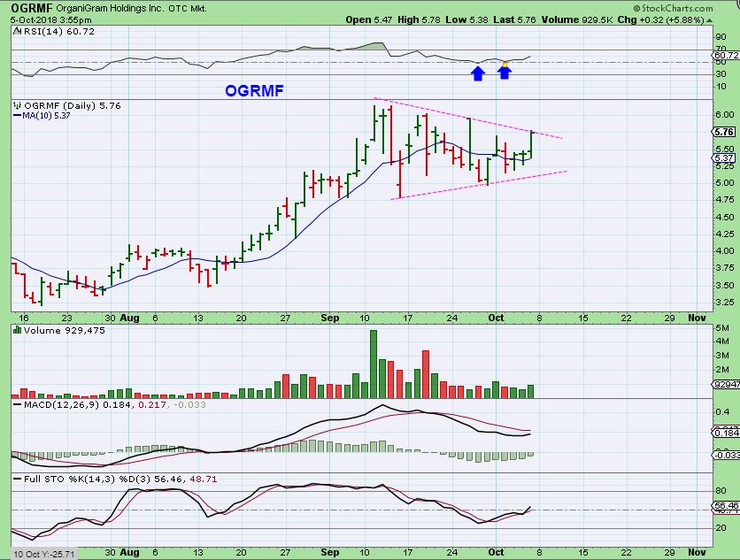Click the tallest green volume bar
This screenshot has width=740, height=560.
pos(374,364)
